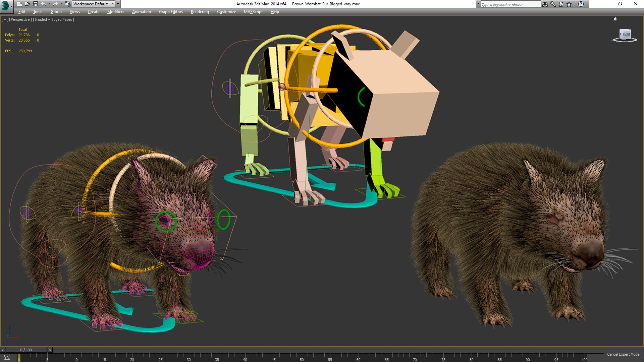Click the Open File folder icon

click(27, 4)
